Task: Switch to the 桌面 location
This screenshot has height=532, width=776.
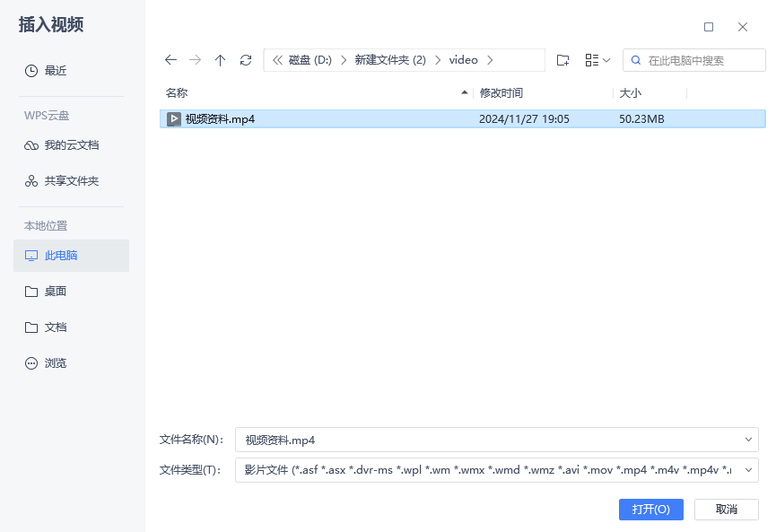Action: (x=56, y=291)
